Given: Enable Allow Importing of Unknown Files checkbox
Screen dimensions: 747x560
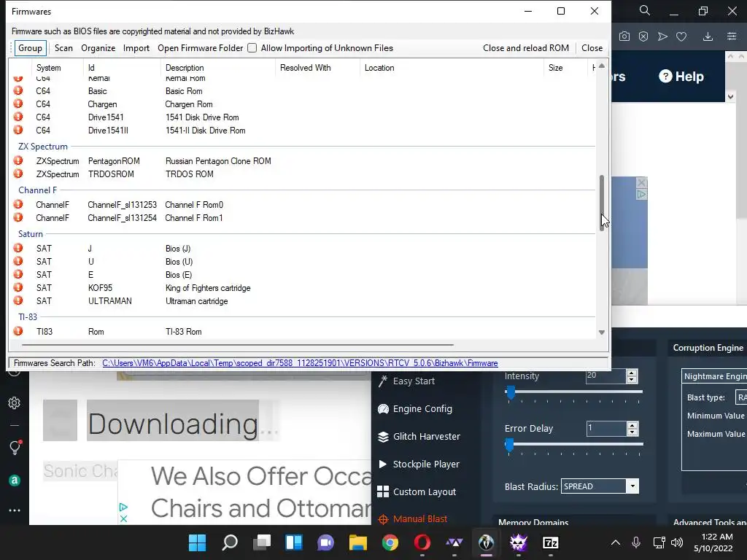Looking at the screenshot, I should 252,48.
